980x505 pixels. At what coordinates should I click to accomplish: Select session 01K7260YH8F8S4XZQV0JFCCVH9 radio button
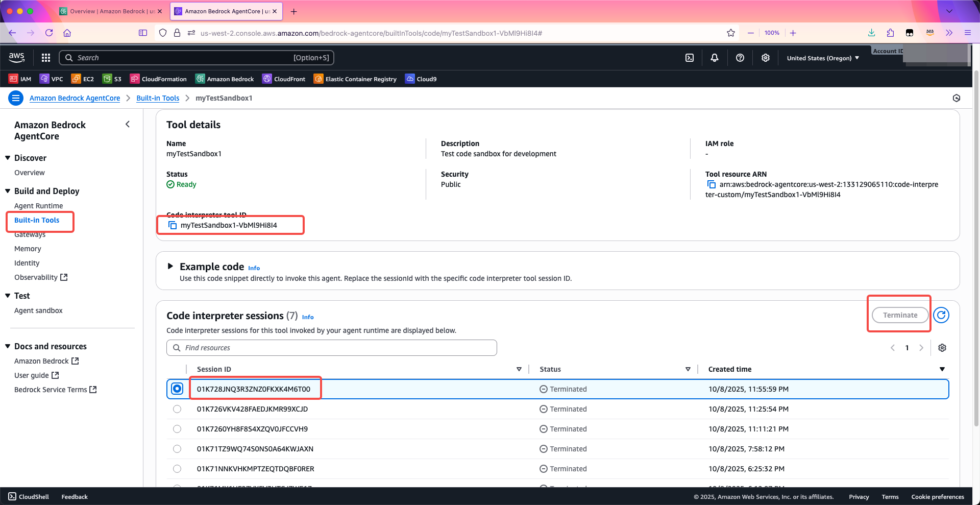(177, 429)
